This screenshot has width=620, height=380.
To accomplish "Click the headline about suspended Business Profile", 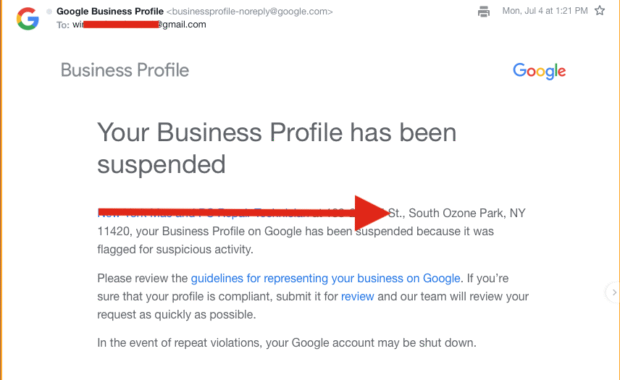I will 277,147.
